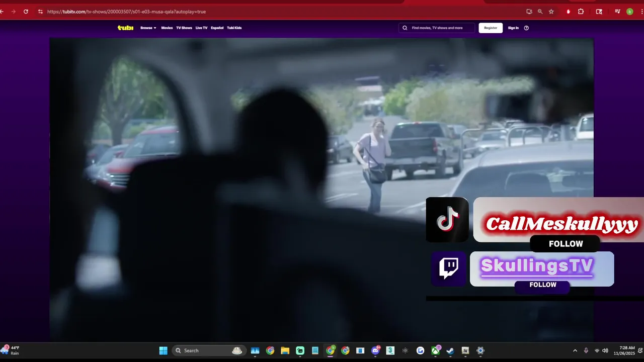
Task: Open the Windows Start menu
Action: 163,350
